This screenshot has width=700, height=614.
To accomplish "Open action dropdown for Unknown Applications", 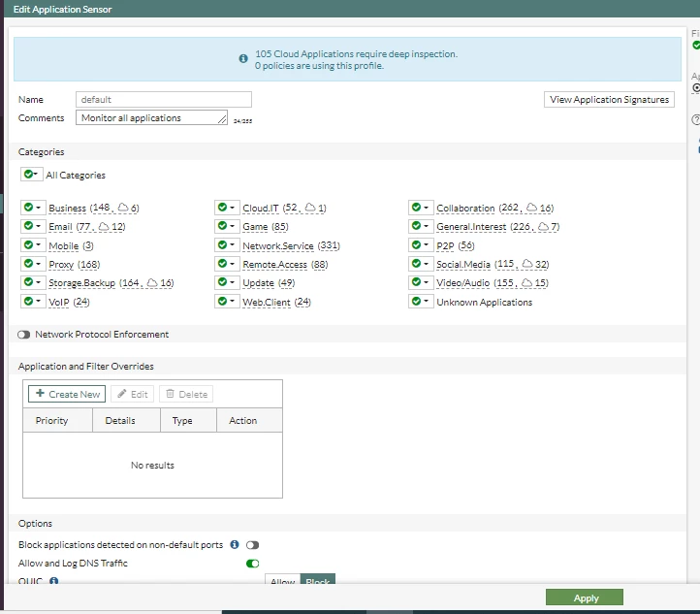I will (x=421, y=302).
